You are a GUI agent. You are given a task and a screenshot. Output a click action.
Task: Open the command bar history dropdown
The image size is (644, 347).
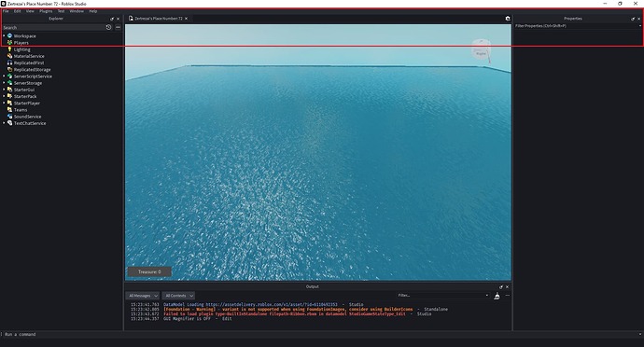(639, 334)
